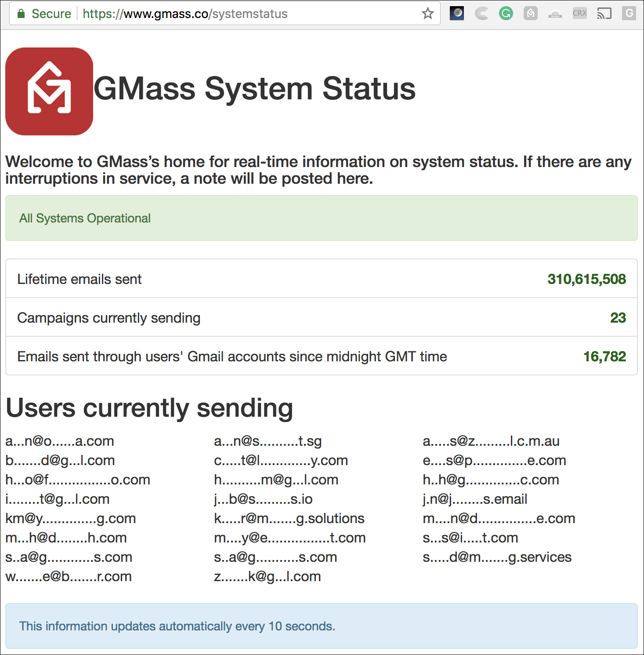The width and height of the screenshot is (644, 655).
Task: Open the green Grammarly extension
Action: tap(506, 14)
